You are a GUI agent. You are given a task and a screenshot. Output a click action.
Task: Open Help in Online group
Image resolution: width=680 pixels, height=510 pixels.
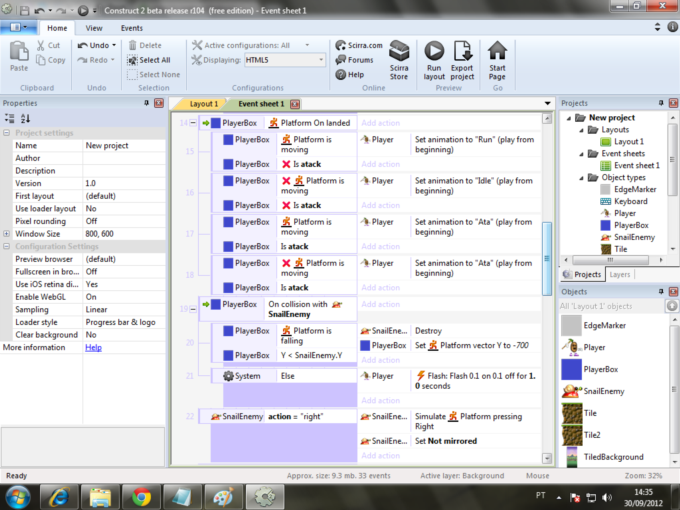(350, 75)
